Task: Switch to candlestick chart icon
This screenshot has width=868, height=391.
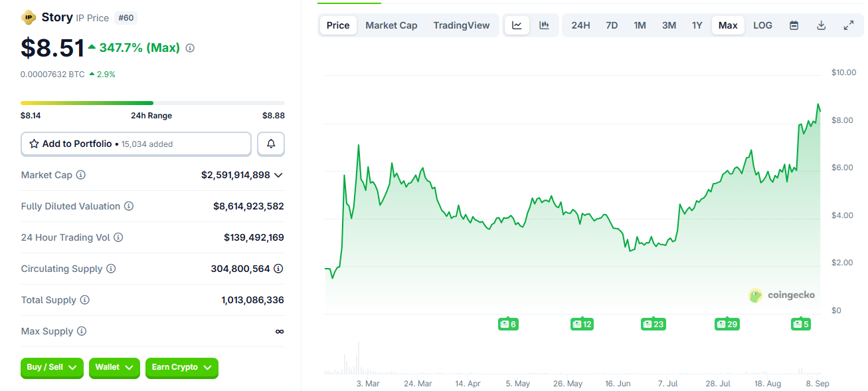Action: [544, 25]
